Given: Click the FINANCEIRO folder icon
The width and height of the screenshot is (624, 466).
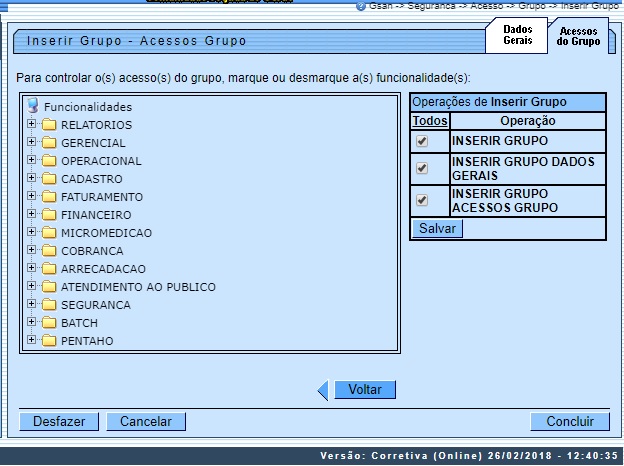Looking at the screenshot, I should pos(49,214).
